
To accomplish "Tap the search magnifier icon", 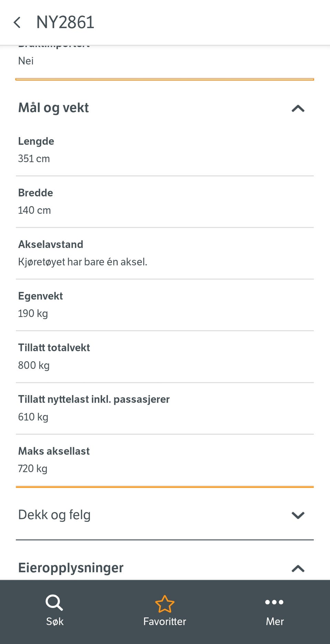I will [54, 603].
